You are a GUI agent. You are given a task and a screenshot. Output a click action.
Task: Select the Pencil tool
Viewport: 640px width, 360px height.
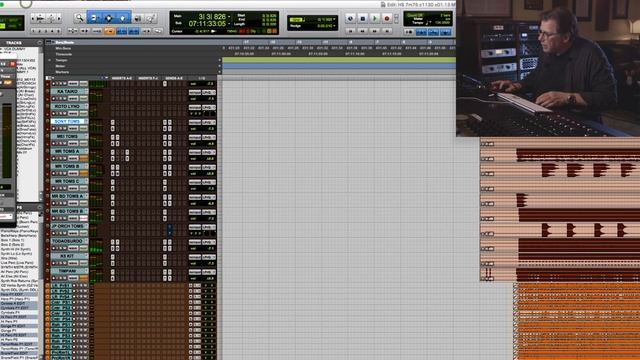tap(151, 18)
